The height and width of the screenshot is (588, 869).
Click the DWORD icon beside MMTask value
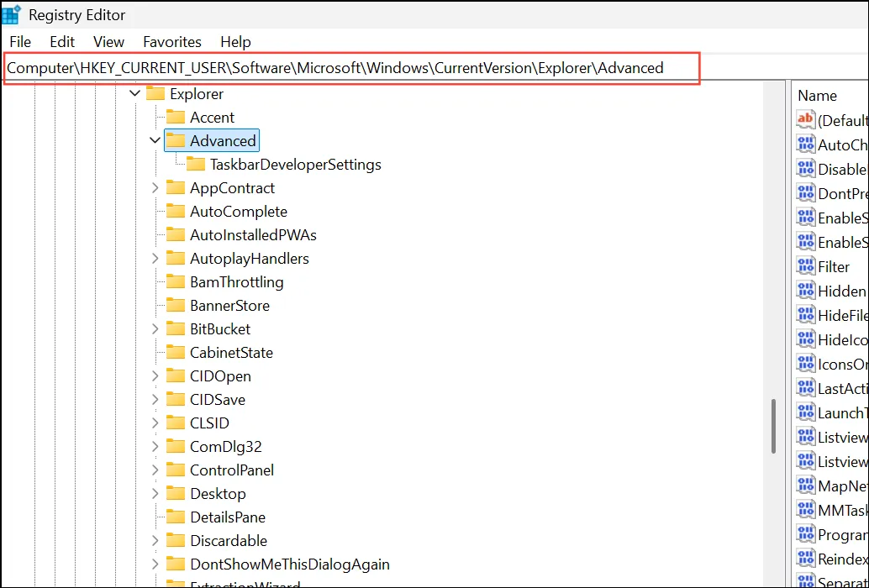tap(805, 509)
